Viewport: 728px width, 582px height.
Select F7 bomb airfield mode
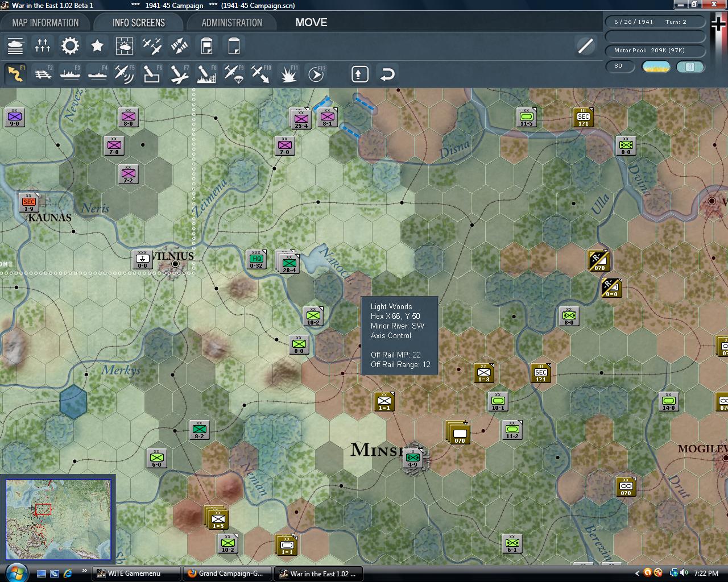tap(179, 74)
